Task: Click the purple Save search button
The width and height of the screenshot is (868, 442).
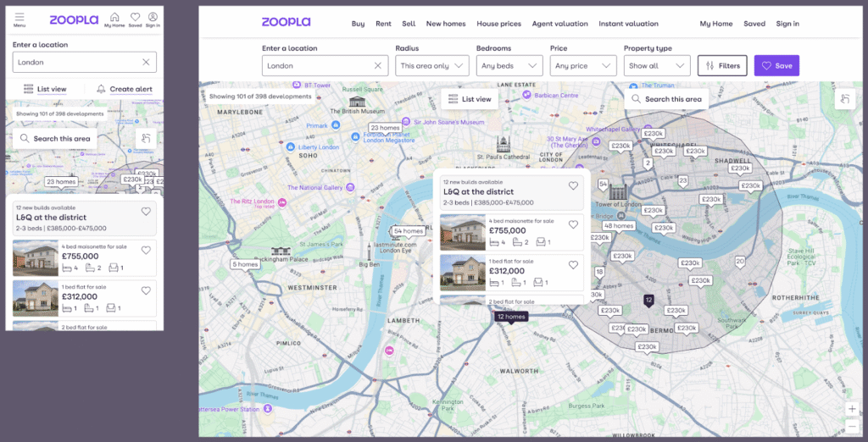Action: [776, 65]
